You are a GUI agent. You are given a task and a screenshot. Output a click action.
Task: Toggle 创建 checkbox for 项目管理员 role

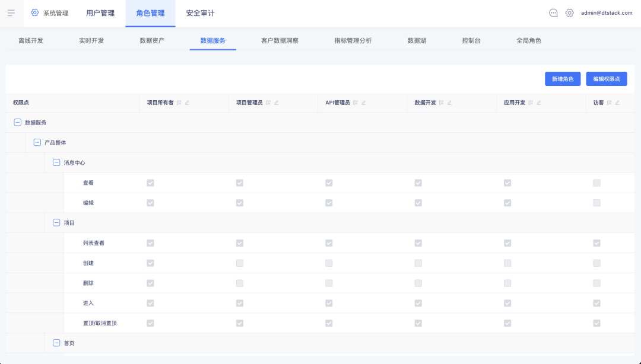pos(240,263)
